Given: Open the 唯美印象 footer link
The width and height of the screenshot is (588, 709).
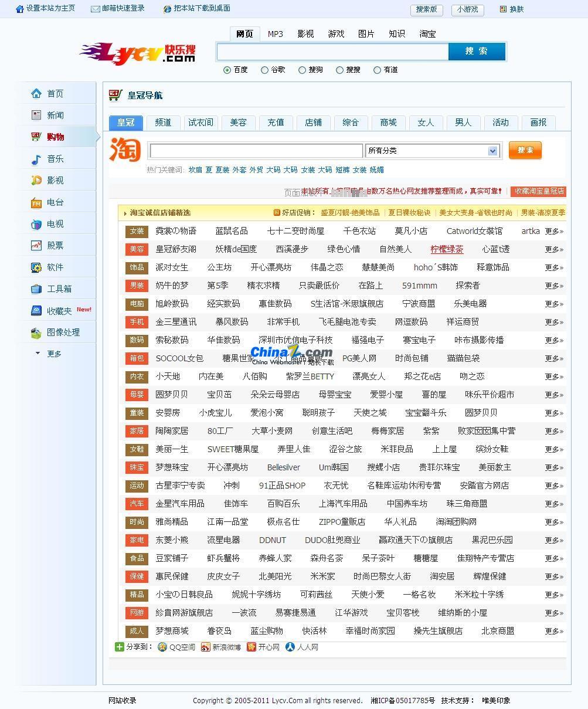Looking at the screenshot, I should [x=496, y=700].
